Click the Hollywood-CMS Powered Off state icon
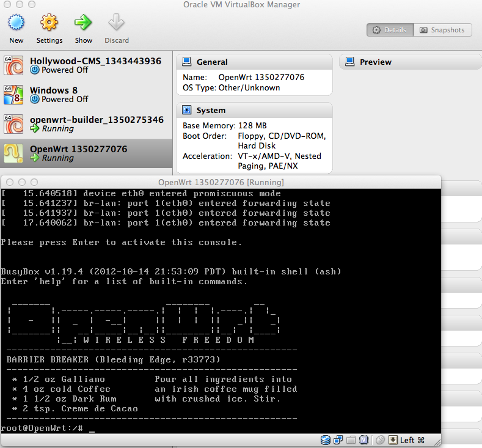Image resolution: width=482 pixels, height=448 pixels. click(x=35, y=70)
